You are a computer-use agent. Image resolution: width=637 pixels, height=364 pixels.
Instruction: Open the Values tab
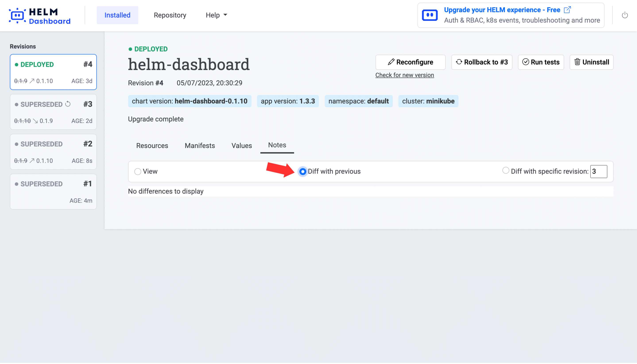242,146
